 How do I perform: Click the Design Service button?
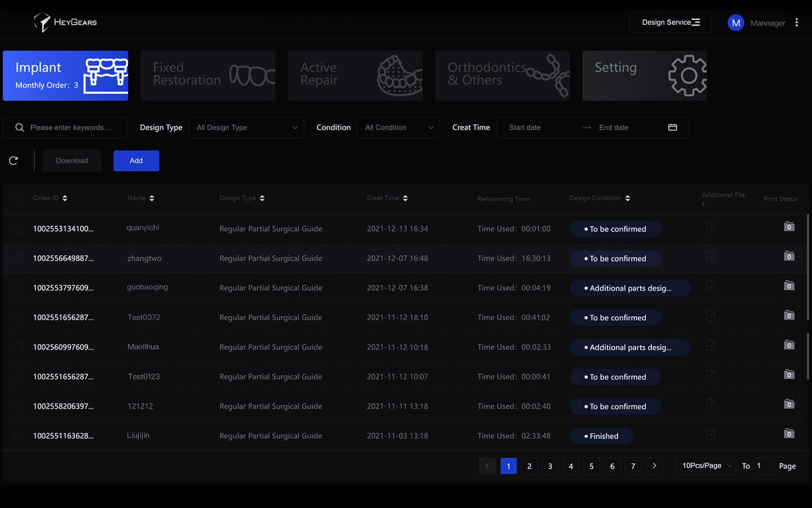[670, 23]
